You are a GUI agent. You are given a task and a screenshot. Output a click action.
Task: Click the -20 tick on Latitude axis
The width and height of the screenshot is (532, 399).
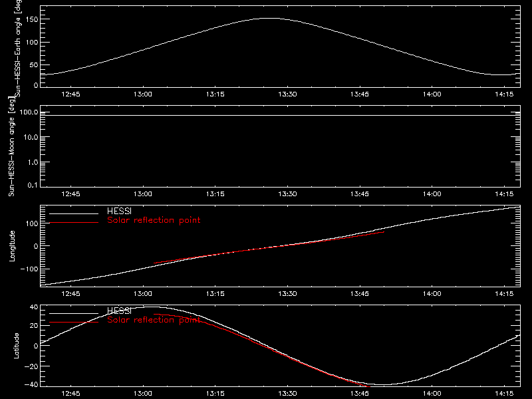(31, 366)
